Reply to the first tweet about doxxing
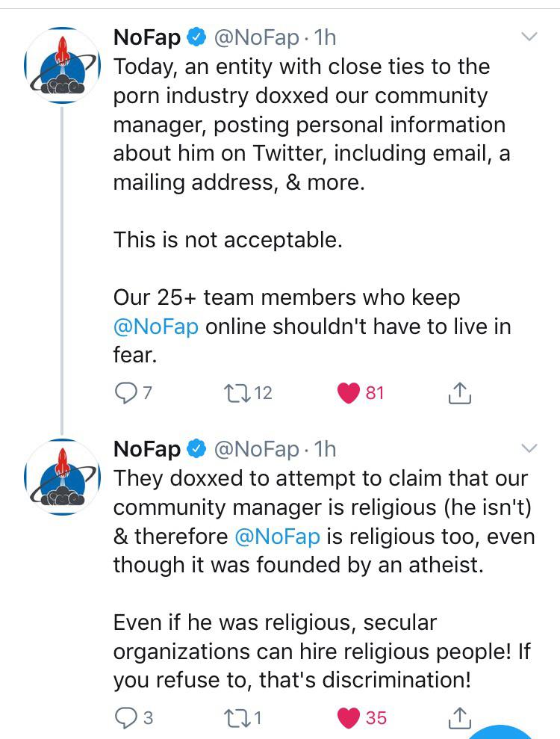This screenshot has width=560, height=739. [125, 392]
